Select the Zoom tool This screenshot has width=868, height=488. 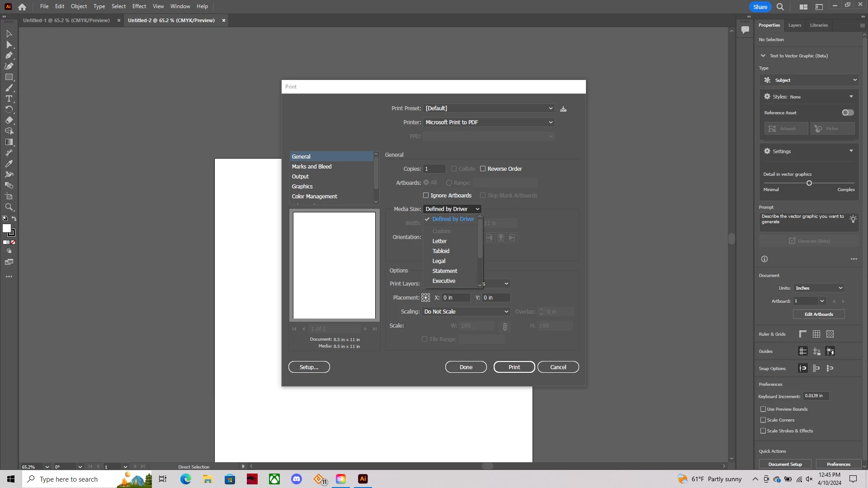coord(9,207)
